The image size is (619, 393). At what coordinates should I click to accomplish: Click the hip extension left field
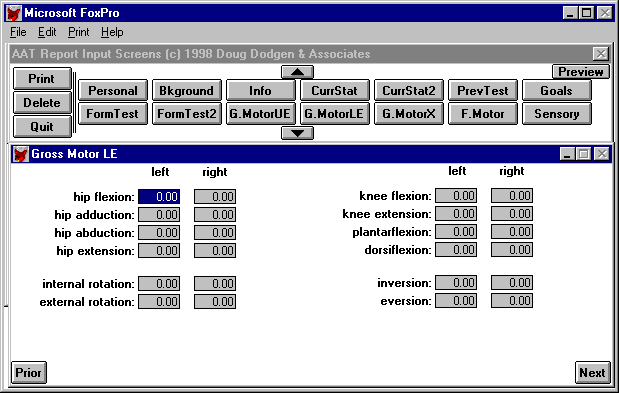[159, 251]
